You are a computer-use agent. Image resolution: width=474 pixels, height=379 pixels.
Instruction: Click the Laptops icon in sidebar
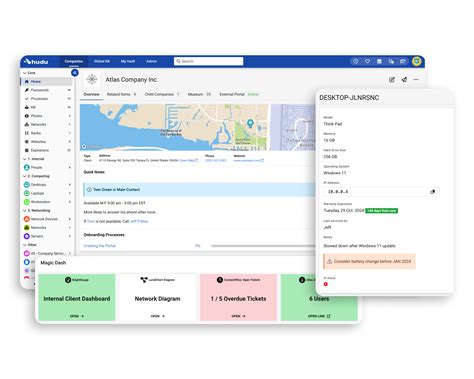click(x=27, y=193)
